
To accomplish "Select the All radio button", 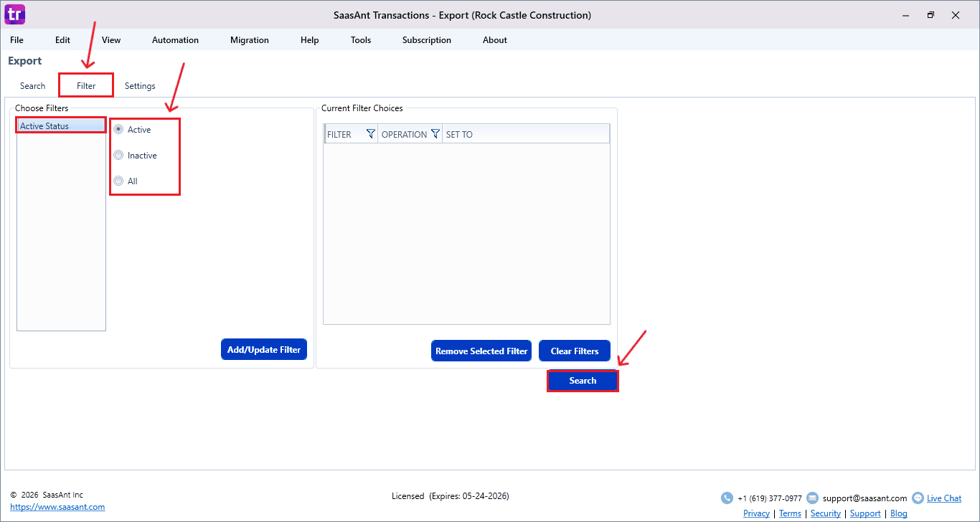I will click(119, 181).
